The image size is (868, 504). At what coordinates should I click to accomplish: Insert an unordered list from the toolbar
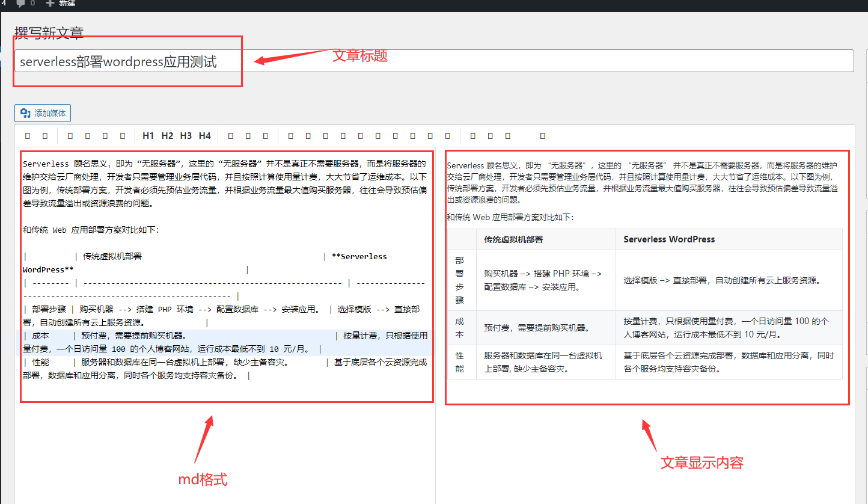pos(230,135)
